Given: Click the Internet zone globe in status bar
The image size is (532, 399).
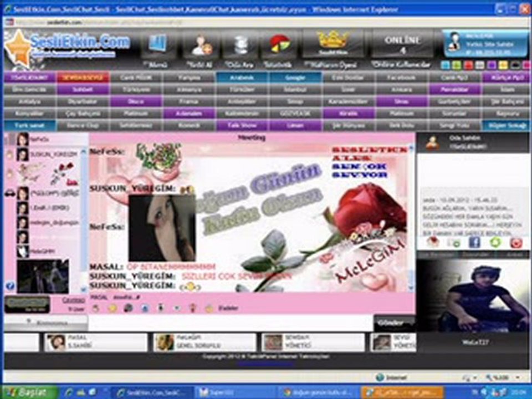Looking at the screenshot, I should [380, 377].
